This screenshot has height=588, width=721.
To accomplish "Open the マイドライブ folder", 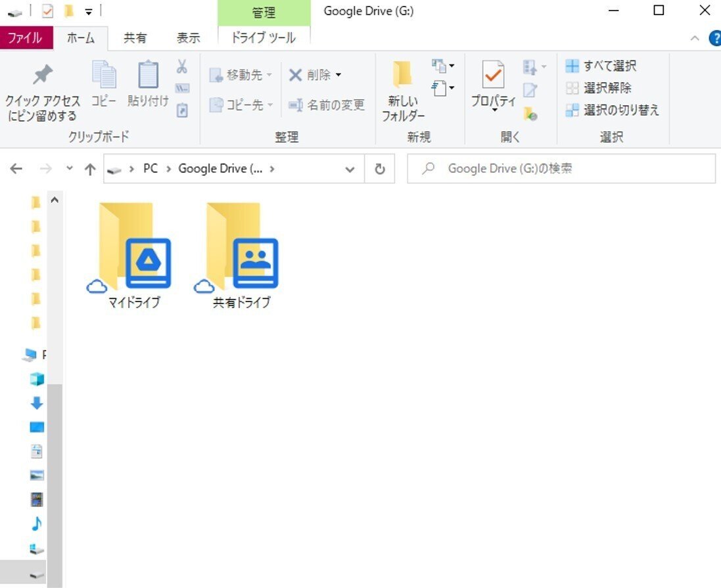I will click(134, 255).
